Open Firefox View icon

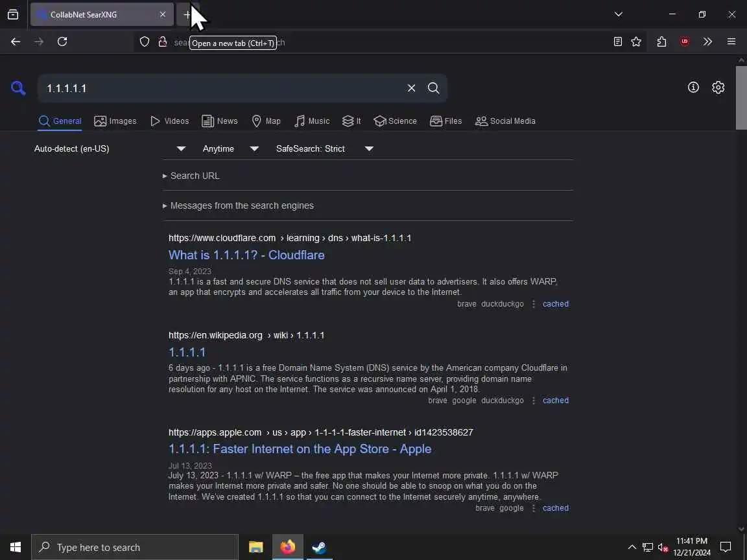[13, 14]
